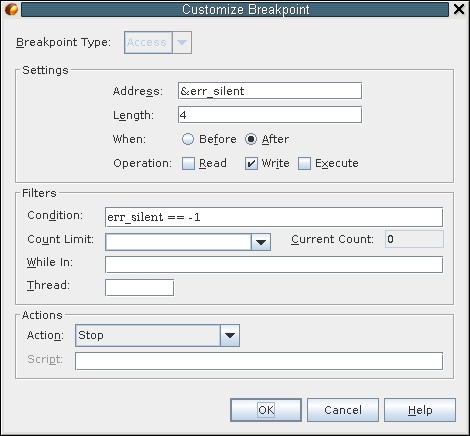Click the Cancel button
470x436 pixels.
pos(343,410)
